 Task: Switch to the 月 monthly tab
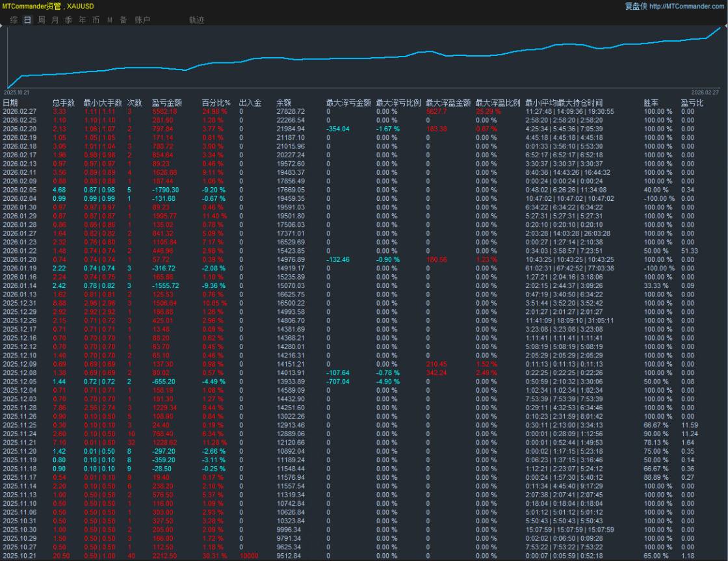pyautogui.click(x=55, y=20)
